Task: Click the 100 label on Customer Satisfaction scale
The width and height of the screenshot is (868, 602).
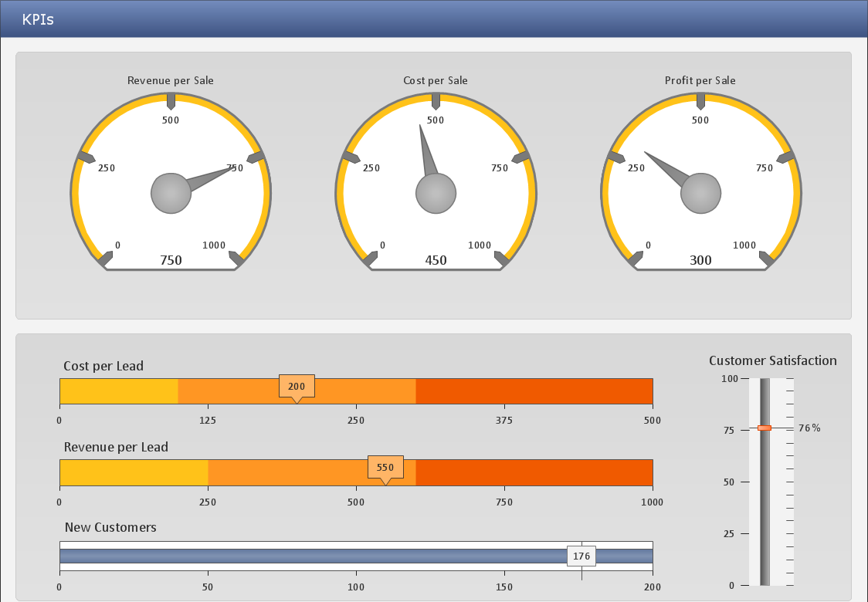Action: [x=730, y=378]
